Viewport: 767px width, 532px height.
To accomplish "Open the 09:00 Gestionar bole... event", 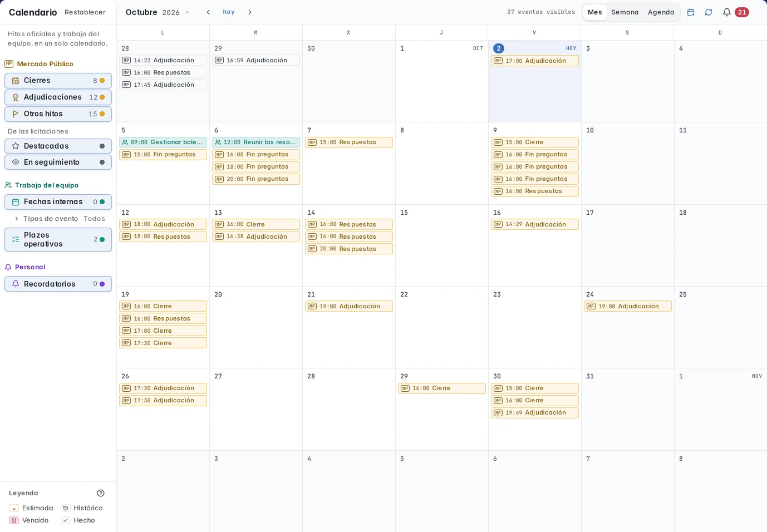I will click(163, 142).
